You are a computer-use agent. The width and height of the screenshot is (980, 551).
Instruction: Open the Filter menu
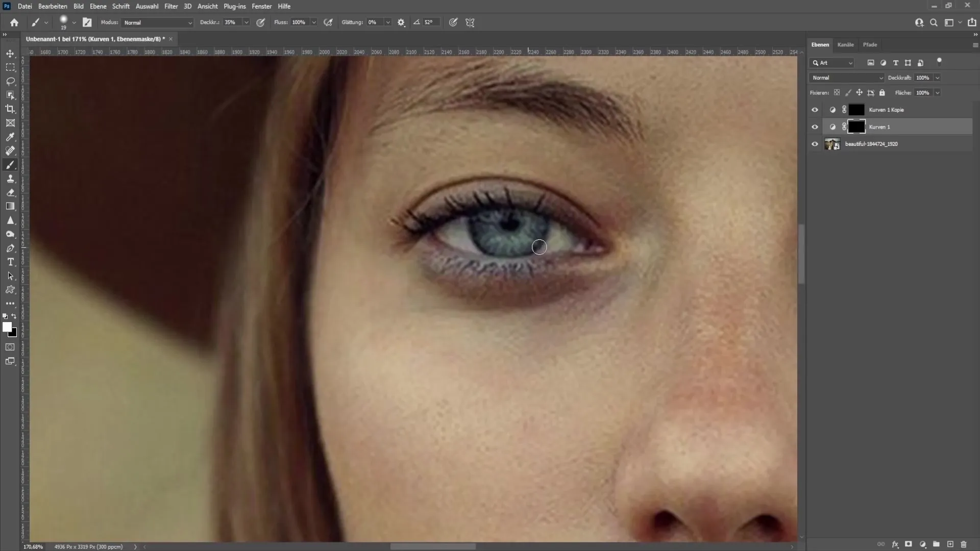coord(170,6)
